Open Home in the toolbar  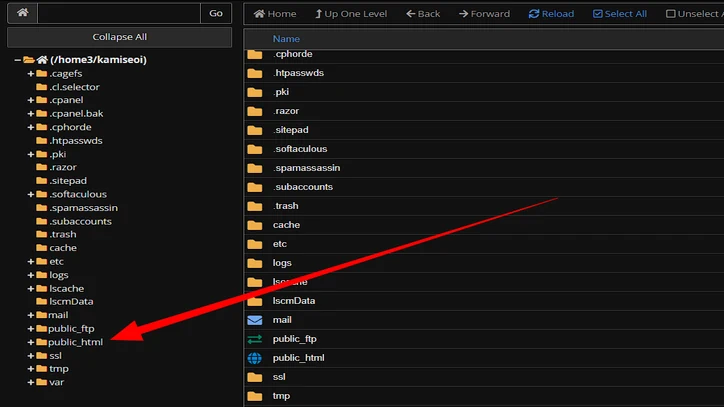click(275, 14)
